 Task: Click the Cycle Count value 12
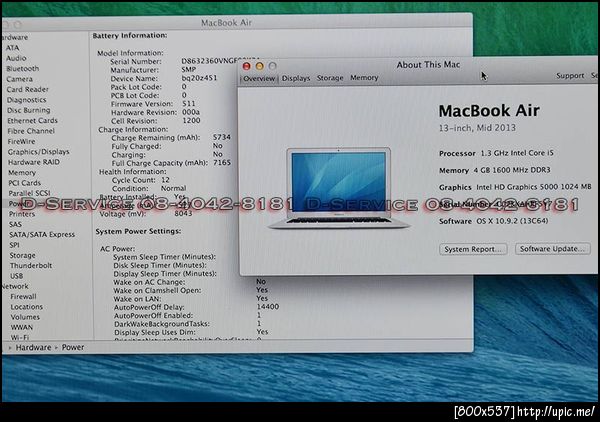[165, 180]
